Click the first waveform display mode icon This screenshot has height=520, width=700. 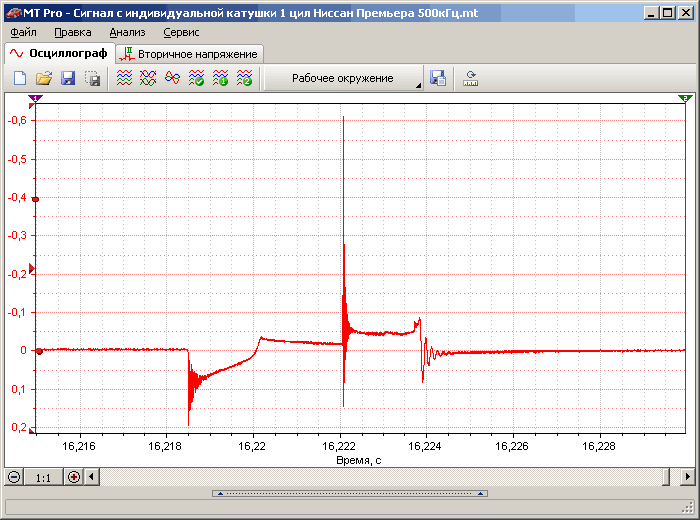coord(124,78)
